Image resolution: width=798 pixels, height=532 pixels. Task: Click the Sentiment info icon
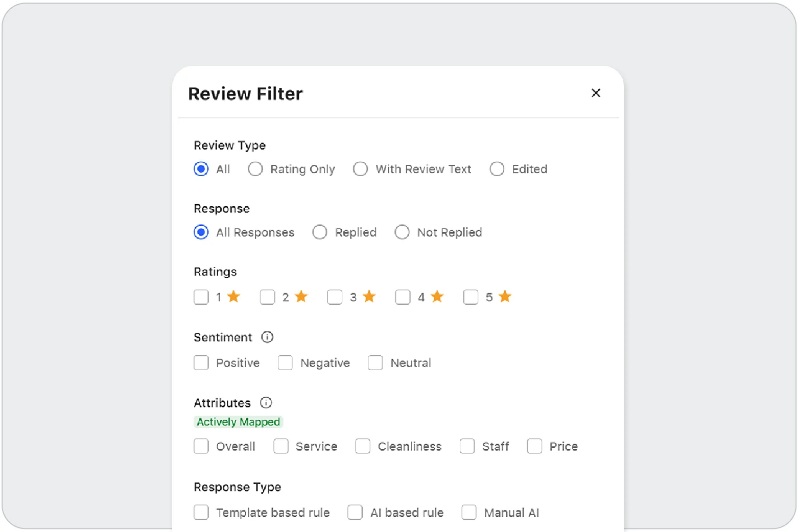click(267, 337)
